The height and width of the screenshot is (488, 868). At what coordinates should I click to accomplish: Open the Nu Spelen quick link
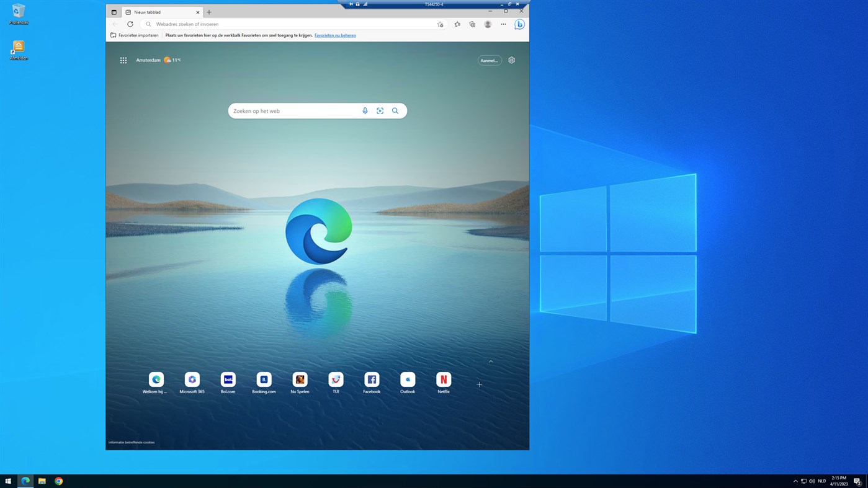click(300, 383)
